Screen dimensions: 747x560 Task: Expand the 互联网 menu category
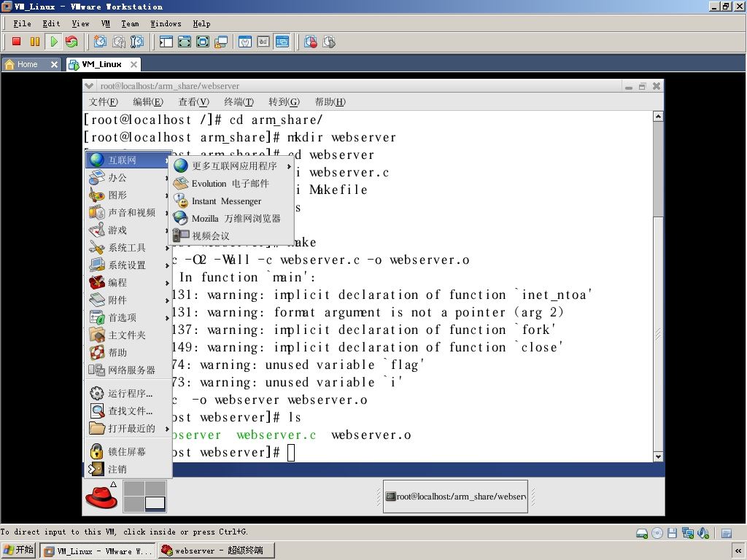128,160
